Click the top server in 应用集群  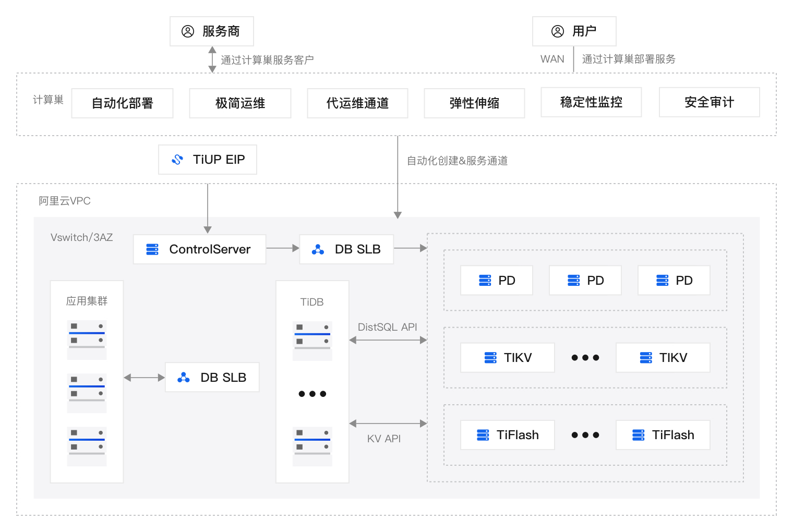pyautogui.click(x=87, y=340)
